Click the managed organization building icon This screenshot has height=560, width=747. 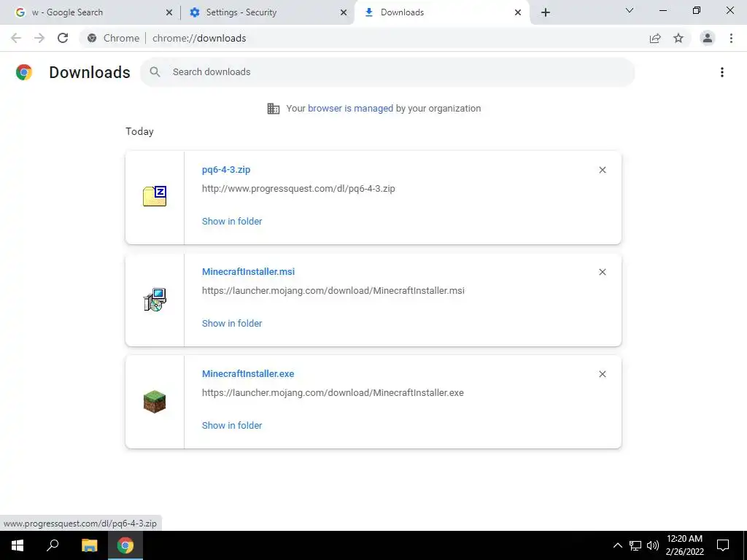click(274, 109)
